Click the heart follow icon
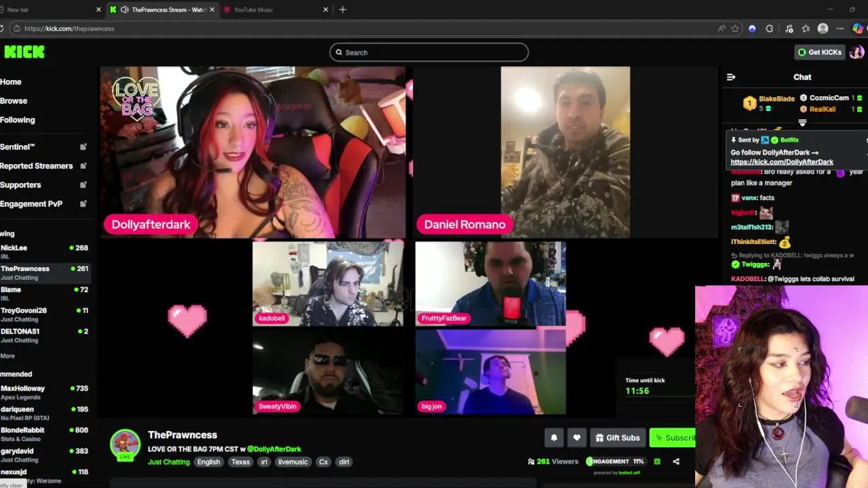 click(576, 438)
